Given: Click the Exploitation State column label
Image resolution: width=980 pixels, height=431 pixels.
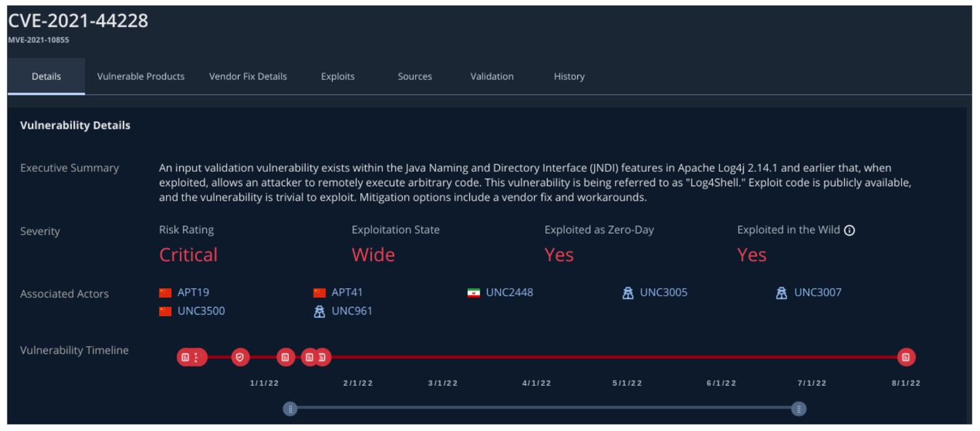Looking at the screenshot, I should pyautogui.click(x=395, y=230).
